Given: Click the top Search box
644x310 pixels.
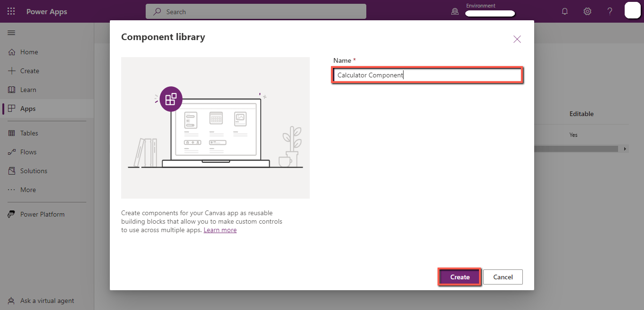Looking at the screenshot, I should pos(256,11).
